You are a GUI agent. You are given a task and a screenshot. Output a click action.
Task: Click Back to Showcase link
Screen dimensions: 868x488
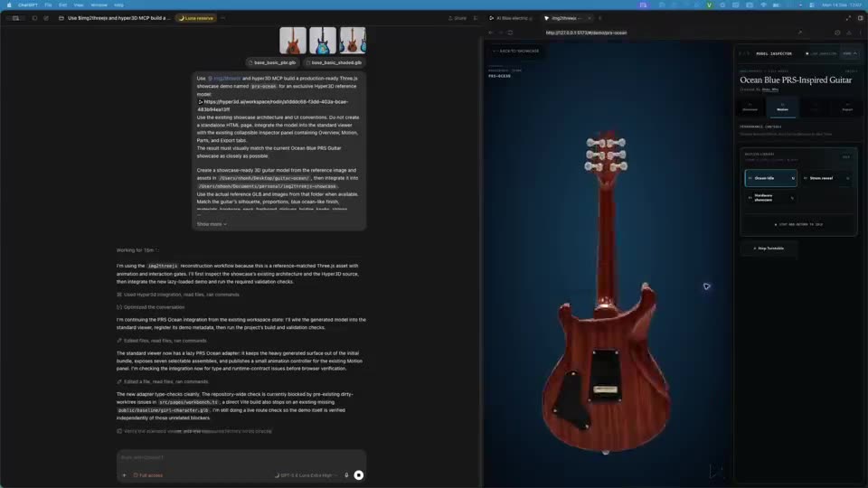[x=516, y=51]
